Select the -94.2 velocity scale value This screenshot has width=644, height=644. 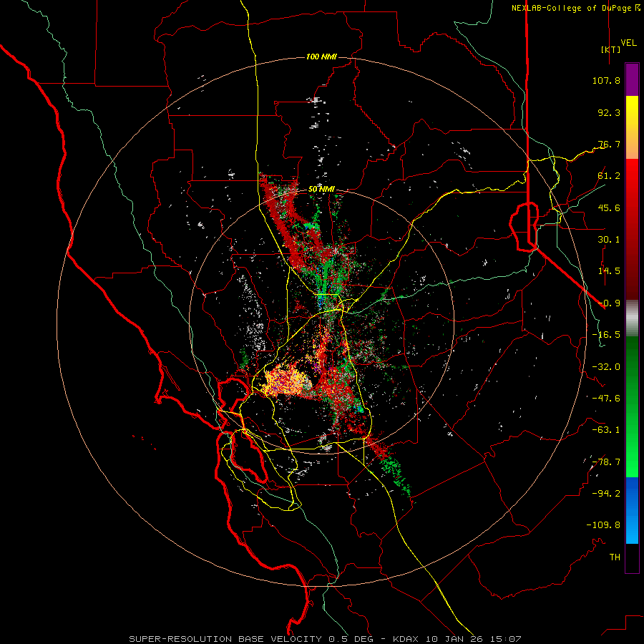606,494
